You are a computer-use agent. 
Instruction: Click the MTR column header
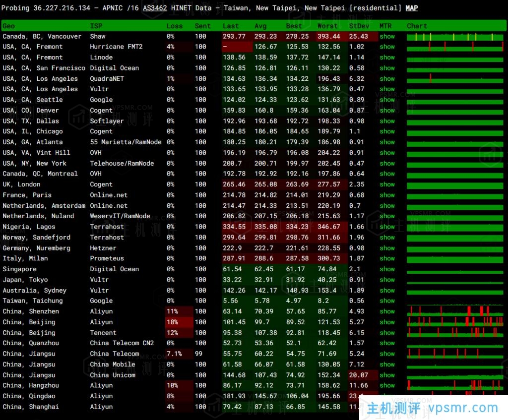coord(385,26)
